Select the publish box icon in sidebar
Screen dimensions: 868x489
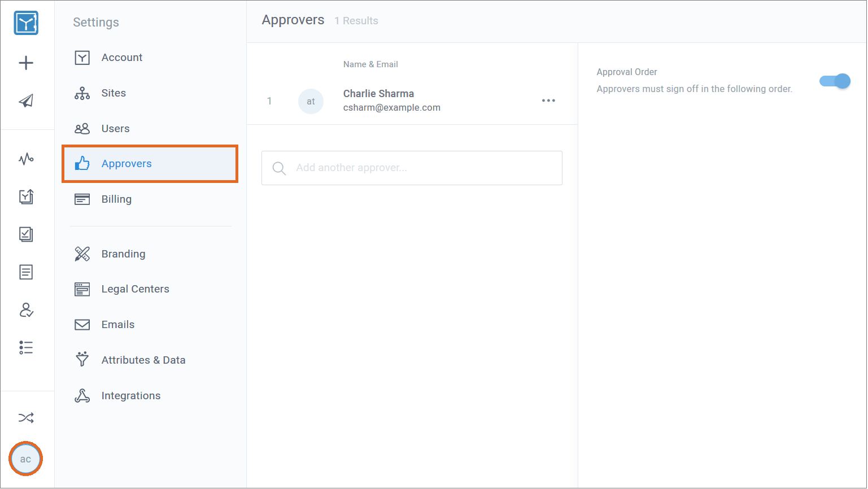point(25,197)
